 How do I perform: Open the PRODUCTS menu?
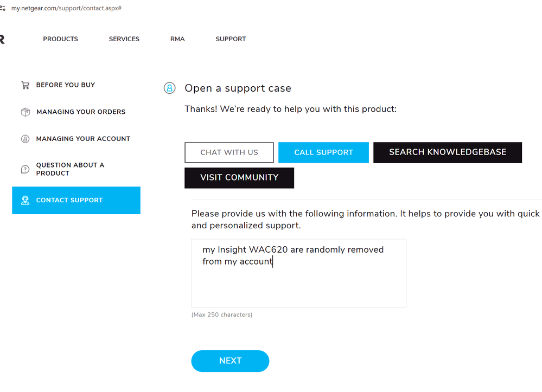point(60,39)
